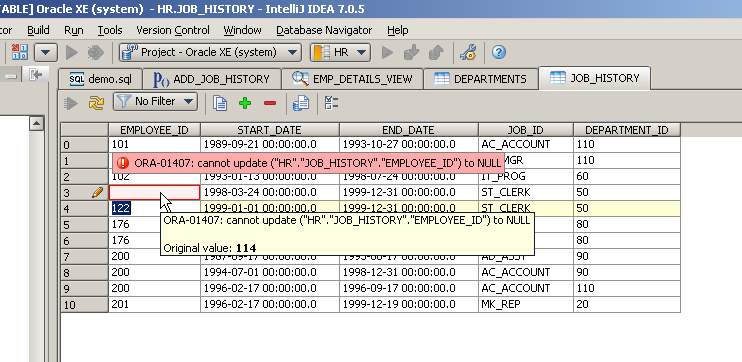Click the gray fetch-next arrow in table toolbar

click(x=71, y=103)
